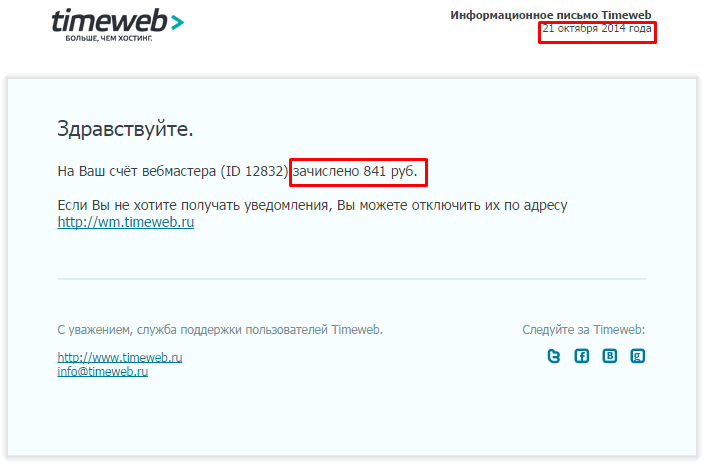Click the text 'зачислено 841 руб.'

(355, 172)
